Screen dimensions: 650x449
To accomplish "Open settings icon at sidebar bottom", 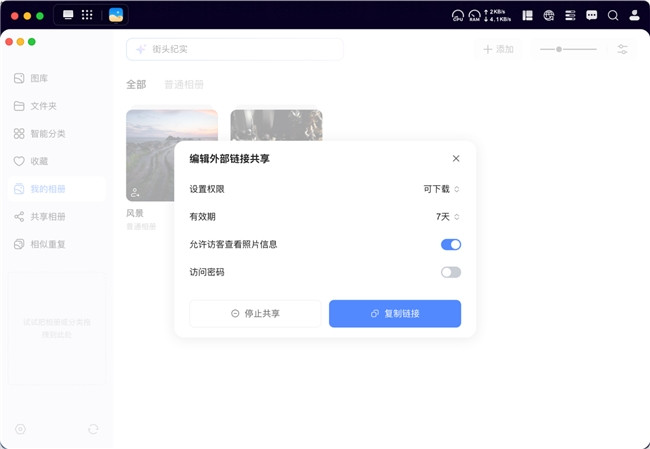I will pyautogui.click(x=20, y=429).
